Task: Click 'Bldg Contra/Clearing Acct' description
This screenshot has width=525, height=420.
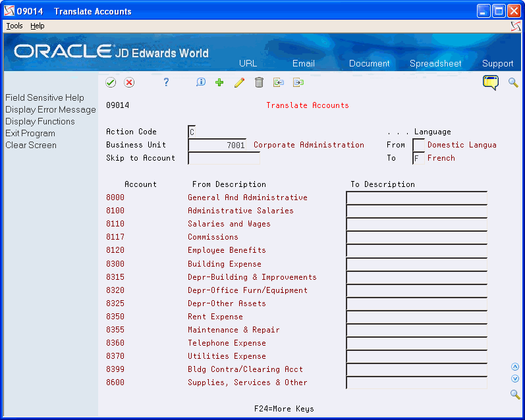Action: click(245, 369)
